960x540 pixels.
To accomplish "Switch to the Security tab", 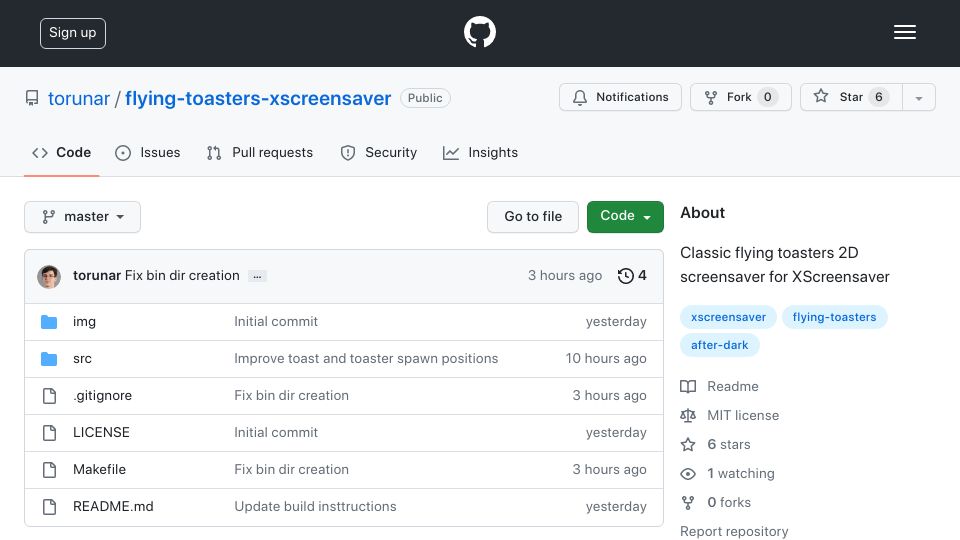I will [378, 152].
